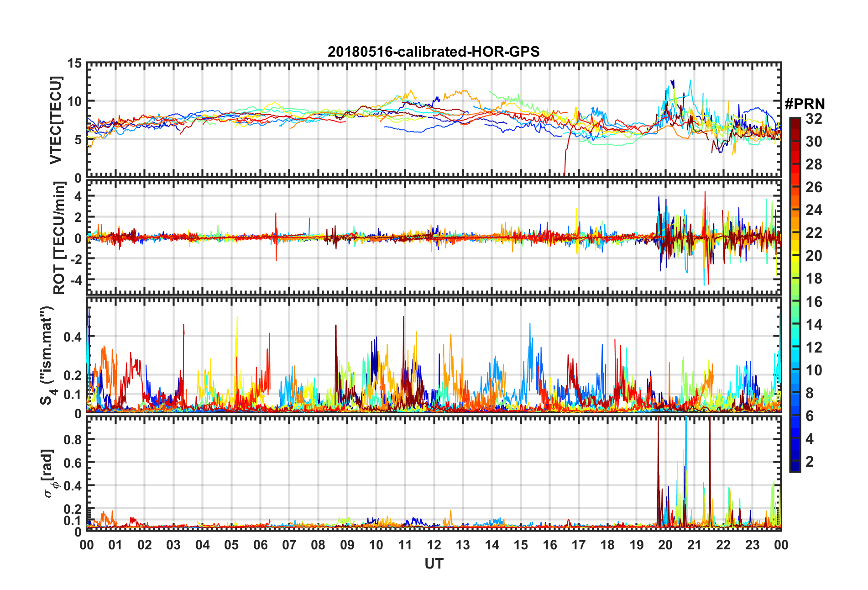Click the x-axis tick label 23

click(752, 545)
